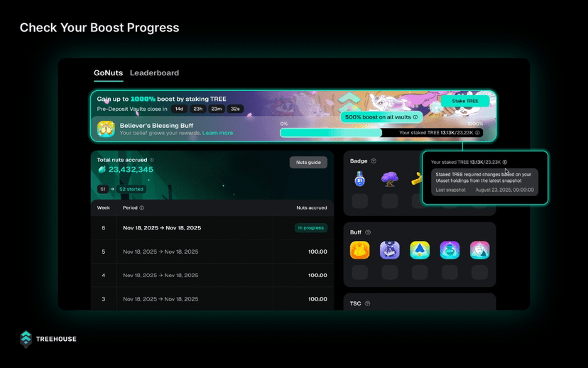Click the Believer's Blessing Buff icon
The image size is (588, 368).
(106, 129)
